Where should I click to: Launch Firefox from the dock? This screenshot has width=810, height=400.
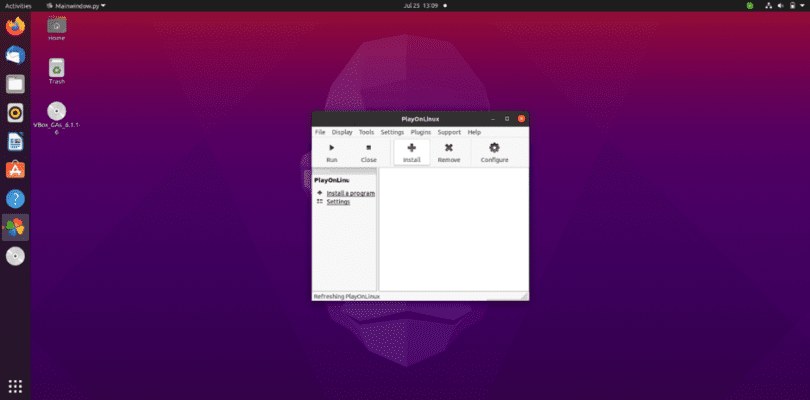coord(15,26)
